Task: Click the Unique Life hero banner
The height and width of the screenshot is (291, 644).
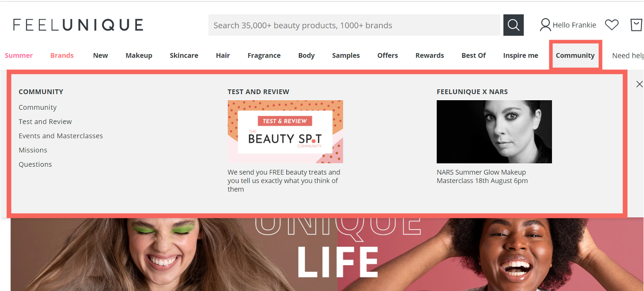Action: click(x=327, y=254)
